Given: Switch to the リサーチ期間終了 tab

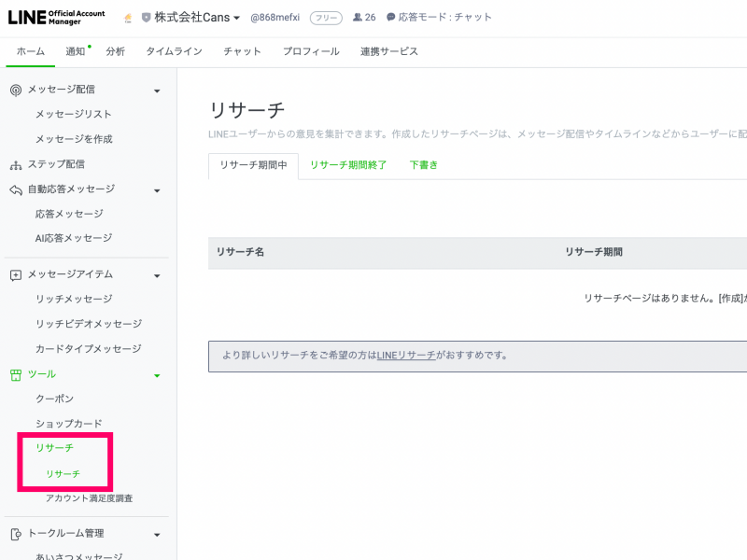Looking at the screenshot, I should (x=348, y=165).
